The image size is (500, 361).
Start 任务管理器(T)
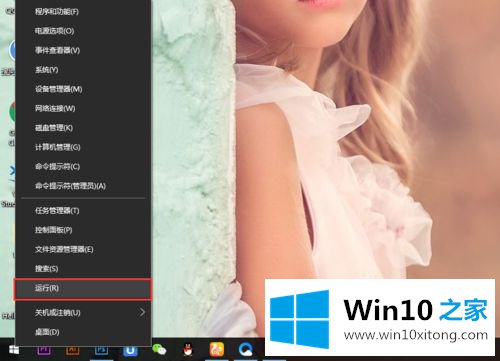(x=83, y=211)
